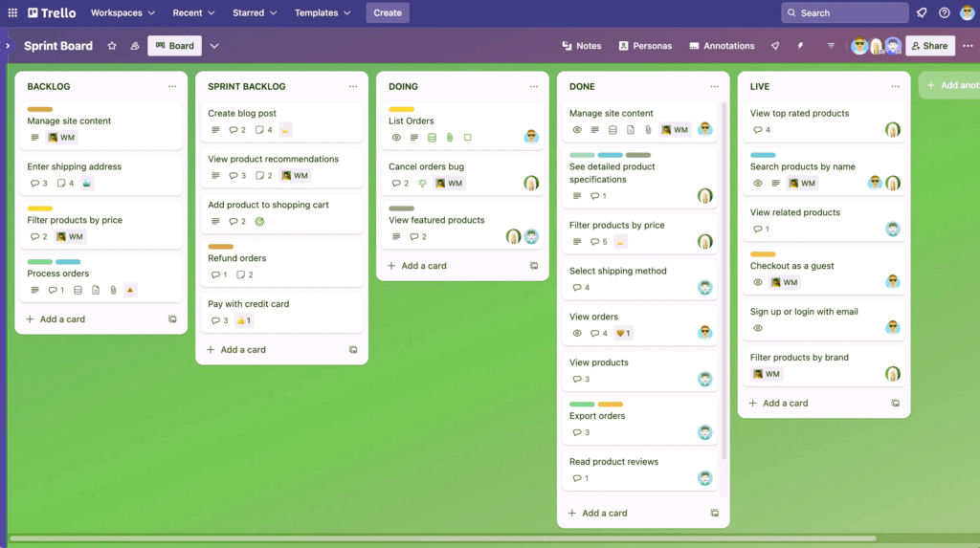The height and width of the screenshot is (548, 980).
Task: Click yellow label on Filter products by price in BACKLOG
Action: coord(40,208)
